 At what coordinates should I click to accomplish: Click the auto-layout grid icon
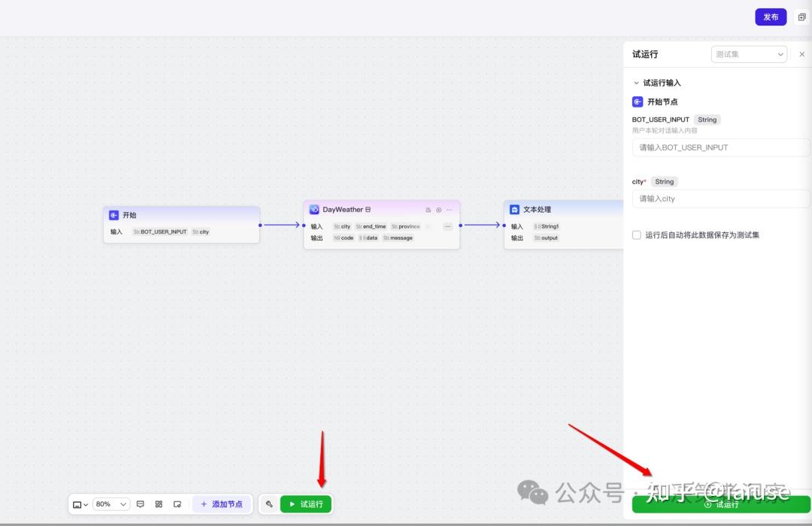coord(159,504)
